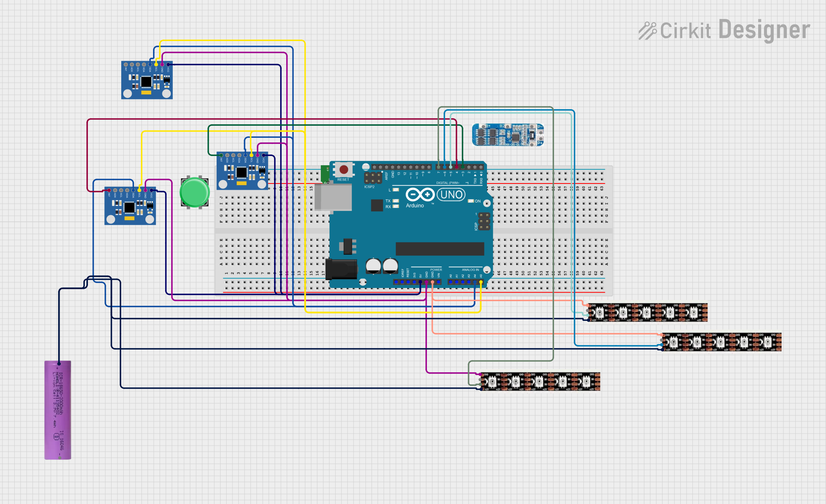Select the MPU6050 module beside the green pushbutton
826x504 pixels.
[130, 206]
